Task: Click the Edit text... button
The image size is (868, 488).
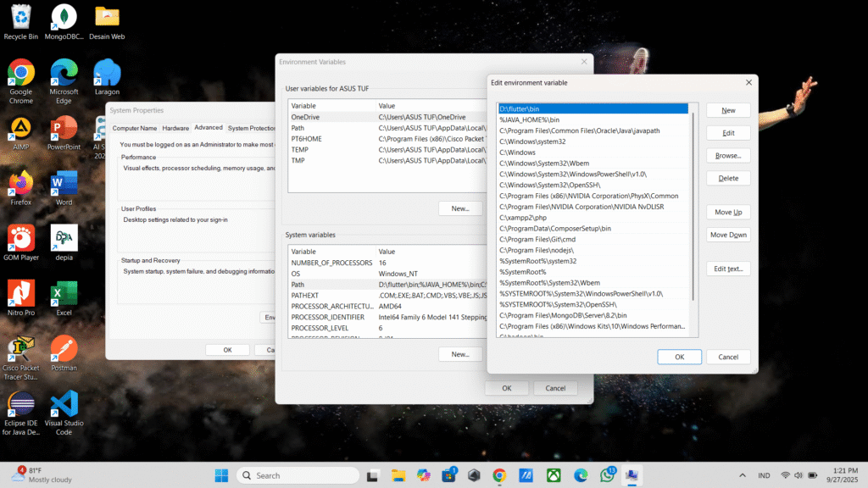Action: tap(728, 269)
